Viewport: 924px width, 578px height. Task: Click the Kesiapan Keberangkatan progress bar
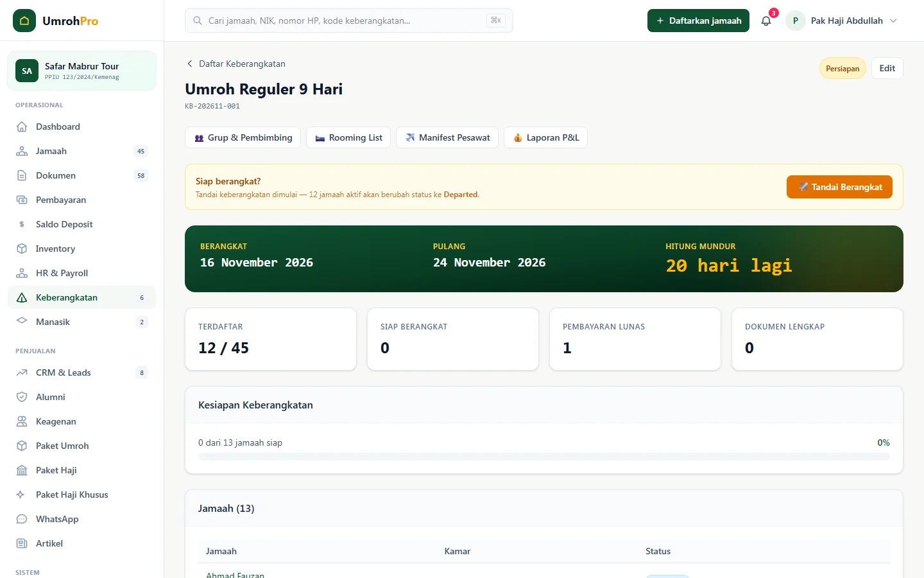pyautogui.click(x=544, y=457)
